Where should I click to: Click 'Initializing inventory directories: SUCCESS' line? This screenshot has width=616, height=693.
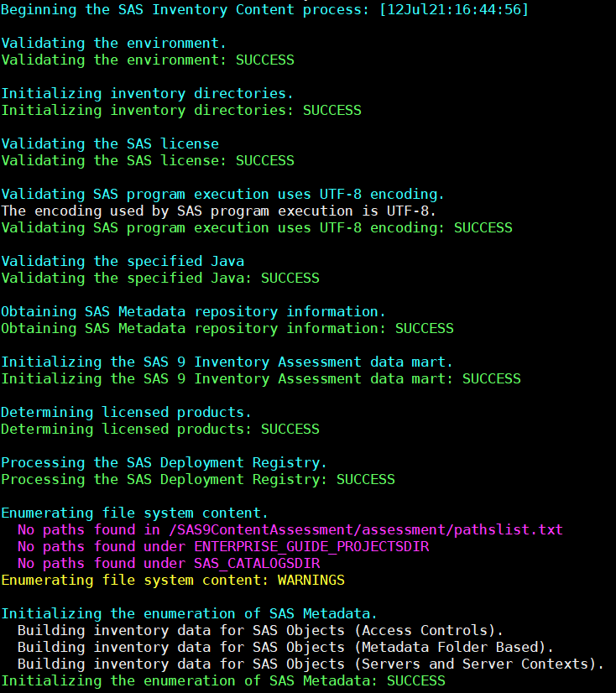(181, 111)
